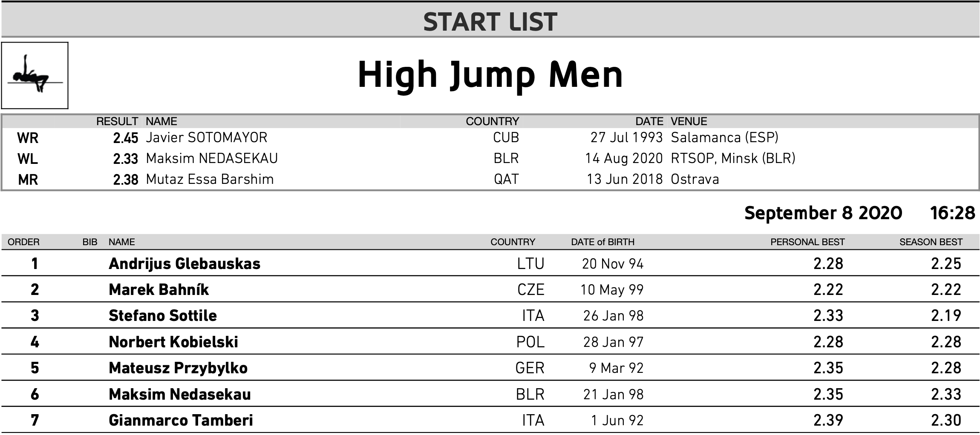
Task: Click Maksim NEDASEKAU world lead entry
Action: pyautogui.click(x=212, y=158)
